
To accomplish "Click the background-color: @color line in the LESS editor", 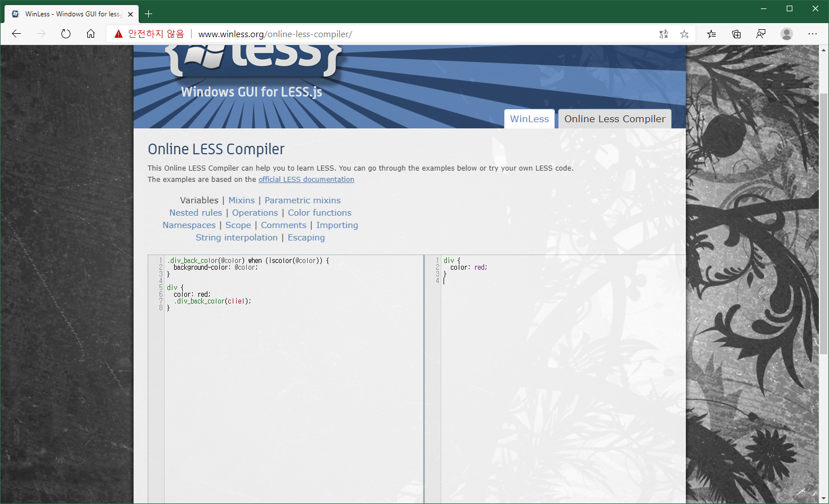I will click(215, 267).
